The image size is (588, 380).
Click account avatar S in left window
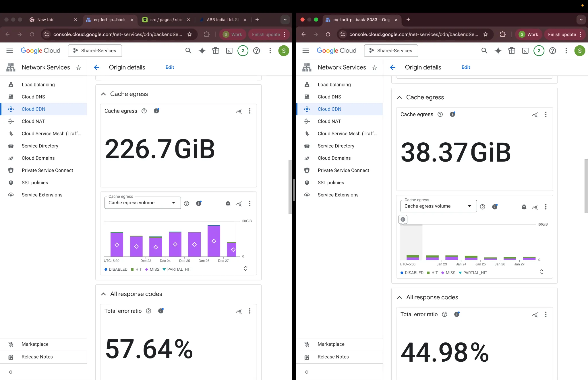point(284,51)
